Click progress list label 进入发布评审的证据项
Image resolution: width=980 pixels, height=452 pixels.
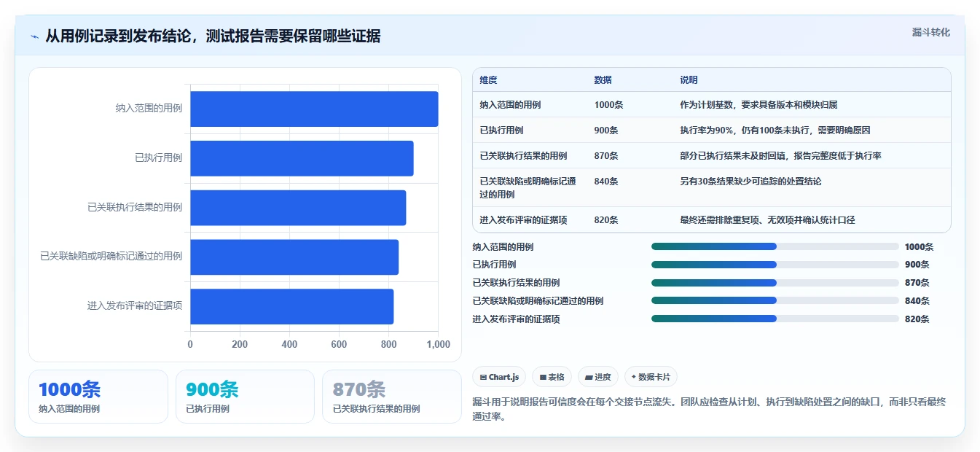click(517, 319)
